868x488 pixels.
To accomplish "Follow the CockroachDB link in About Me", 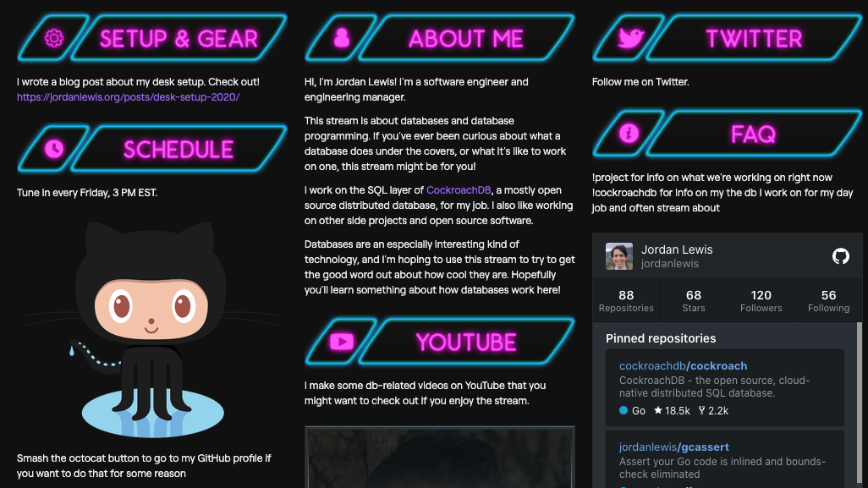I will click(459, 189).
